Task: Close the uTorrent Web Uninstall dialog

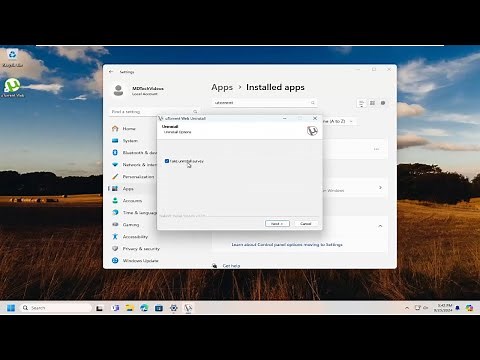Action: [315, 118]
